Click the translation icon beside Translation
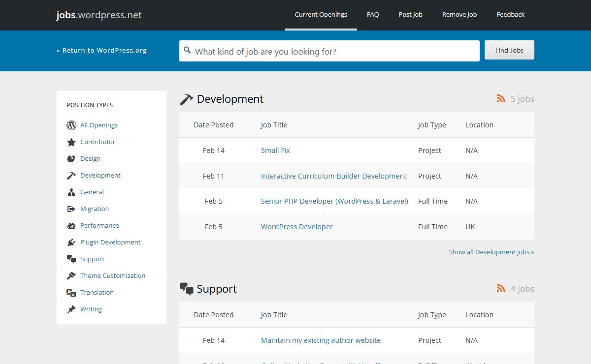Viewport: 591px width, 364px height. (x=71, y=293)
